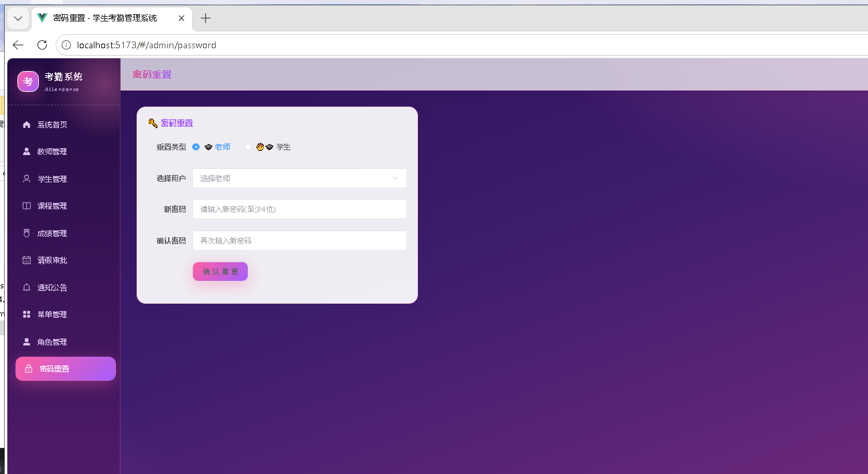
Task: Click the grid icon beside 菜单管理
Action: (27, 314)
